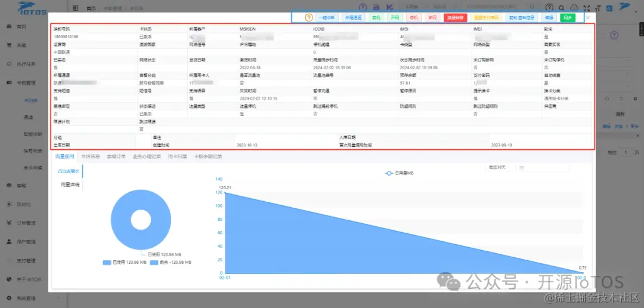644x308 pixels.
Task: Click the date range input beside 最近30天
Action: click(x=541, y=167)
